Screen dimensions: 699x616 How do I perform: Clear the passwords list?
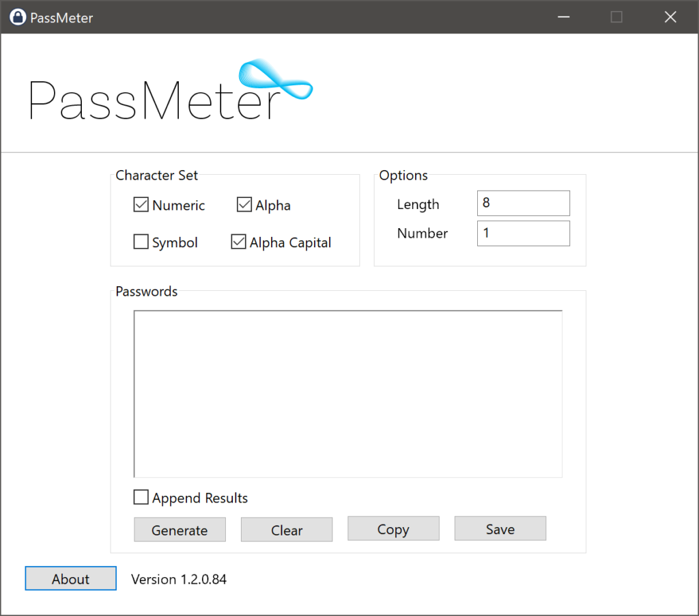click(286, 530)
